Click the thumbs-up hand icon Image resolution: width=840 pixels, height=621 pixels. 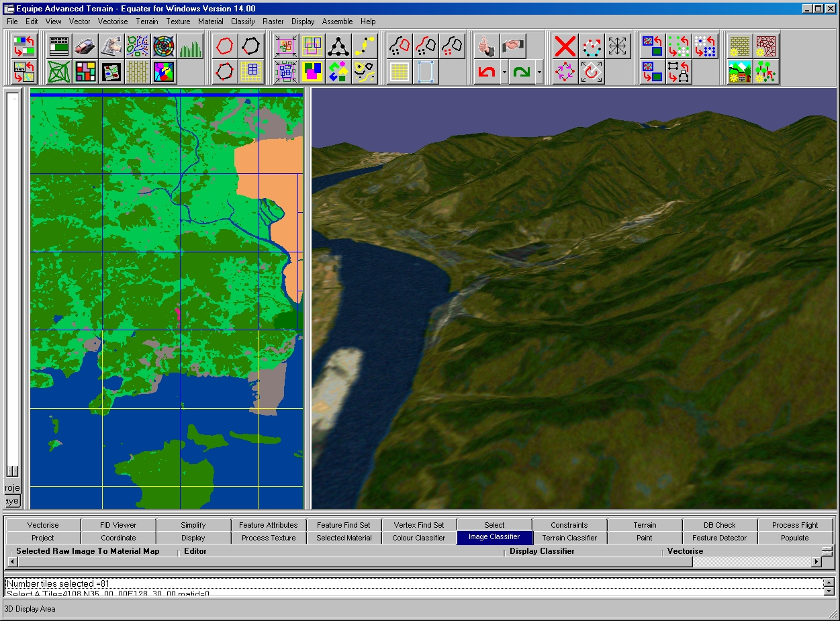click(x=486, y=46)
